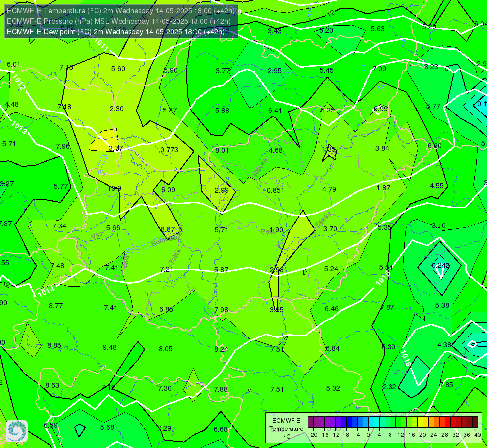Click the dew point value 6.01

[13, 64]
